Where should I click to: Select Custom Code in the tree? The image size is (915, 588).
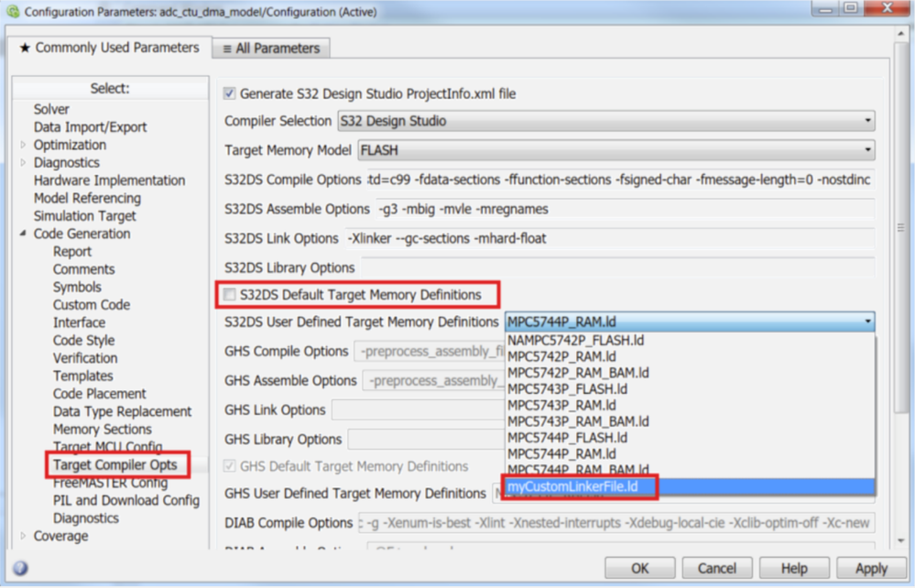[92, 304]
